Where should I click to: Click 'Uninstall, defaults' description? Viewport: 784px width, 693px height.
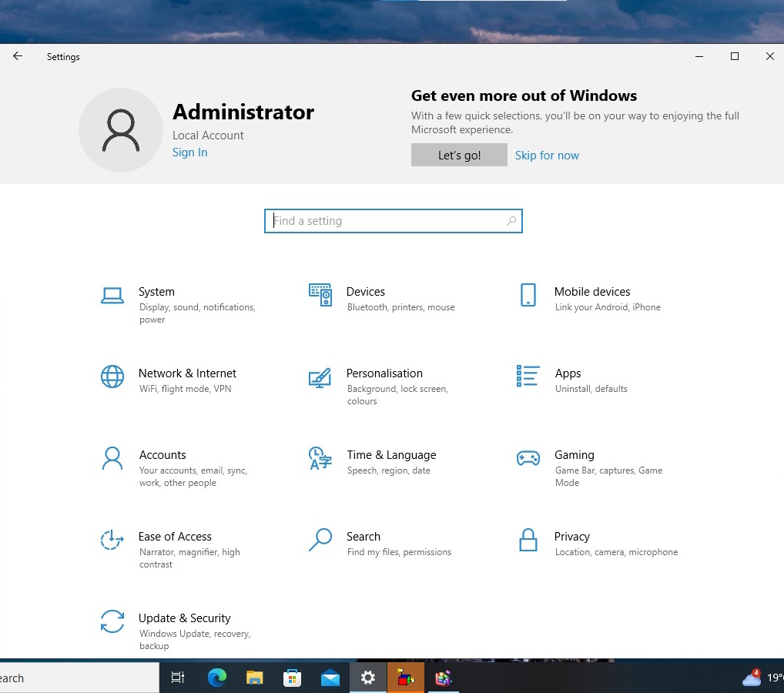click(x=591, y=389)
